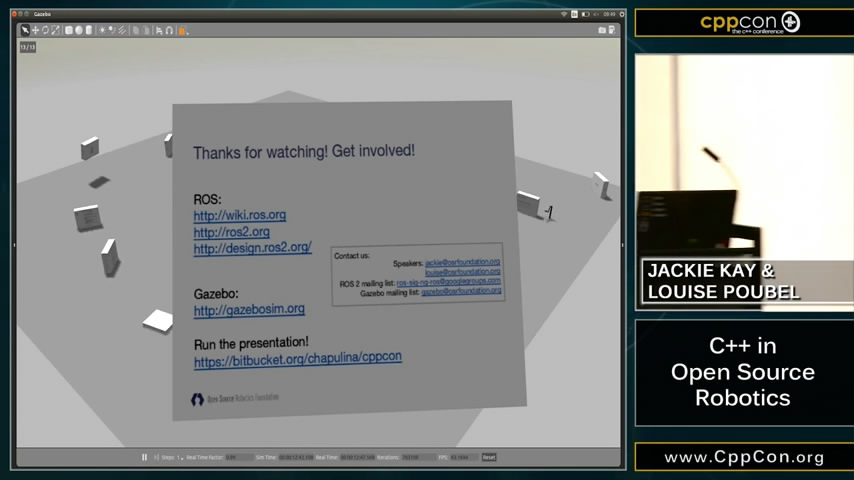Click the Align tool icon
Viewport: 854px width, 480px height.
coord(159,31)
